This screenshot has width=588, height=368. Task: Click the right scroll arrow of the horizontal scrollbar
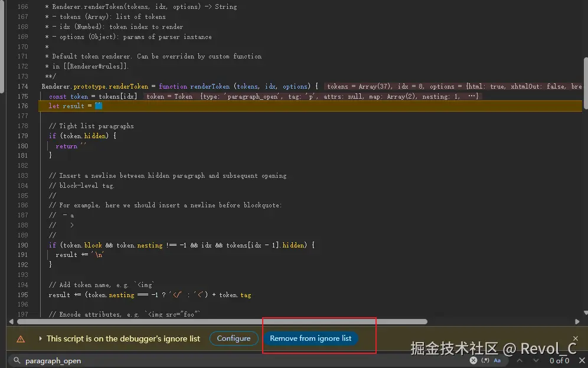pyautogui.click(x=577, y=321)
